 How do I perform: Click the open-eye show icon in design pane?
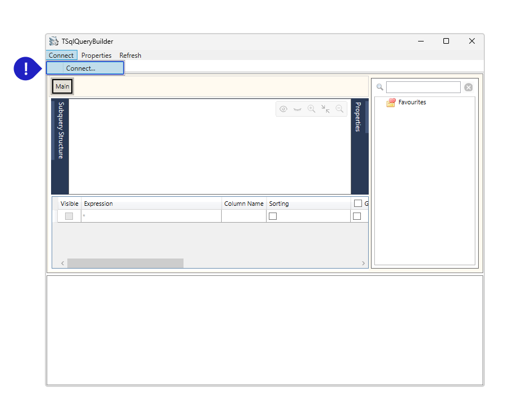tap(283, 109)
